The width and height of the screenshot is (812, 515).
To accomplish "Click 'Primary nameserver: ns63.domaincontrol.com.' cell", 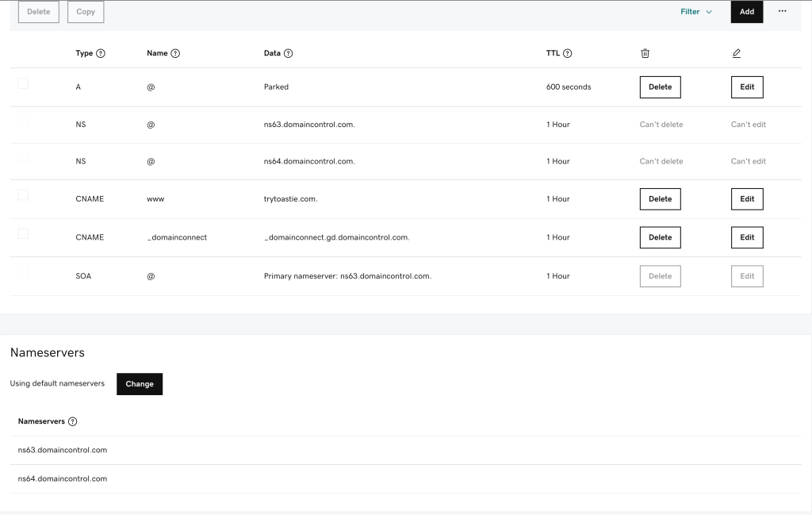I will pos(347,276).
